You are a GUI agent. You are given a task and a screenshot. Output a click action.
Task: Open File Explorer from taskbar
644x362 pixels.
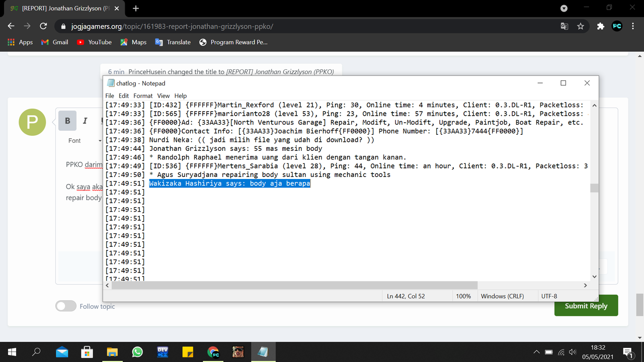112,352
